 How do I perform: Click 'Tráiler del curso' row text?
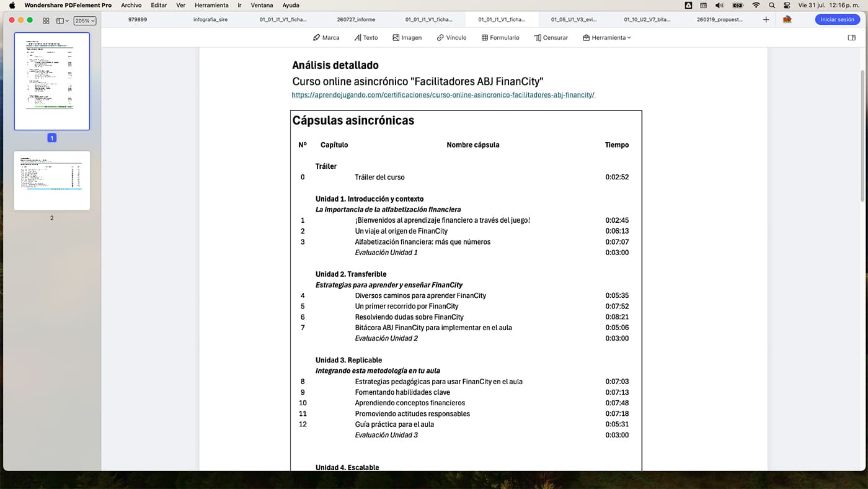point(379,177)
